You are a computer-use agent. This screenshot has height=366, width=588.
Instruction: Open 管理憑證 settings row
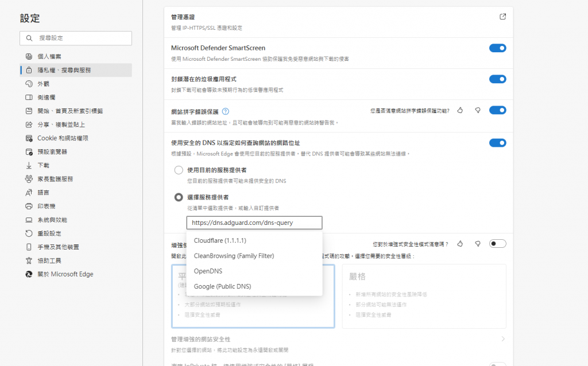(x=338, y=22)
